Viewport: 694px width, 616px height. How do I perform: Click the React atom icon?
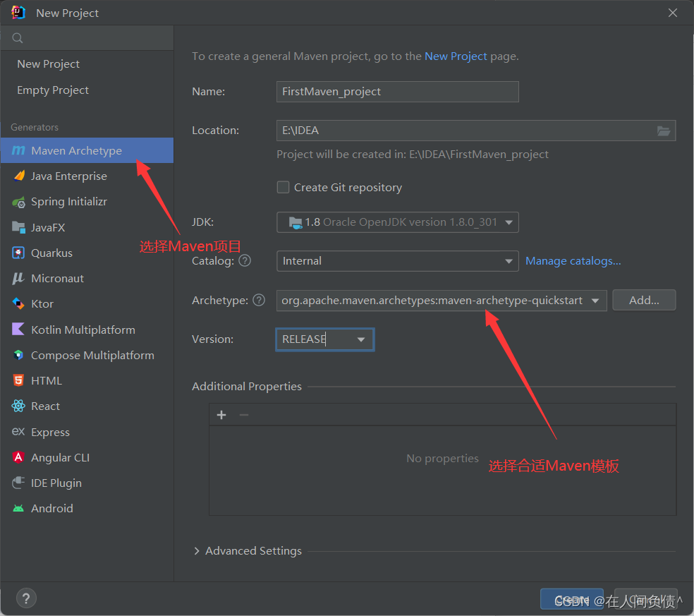tap(18, 406)
